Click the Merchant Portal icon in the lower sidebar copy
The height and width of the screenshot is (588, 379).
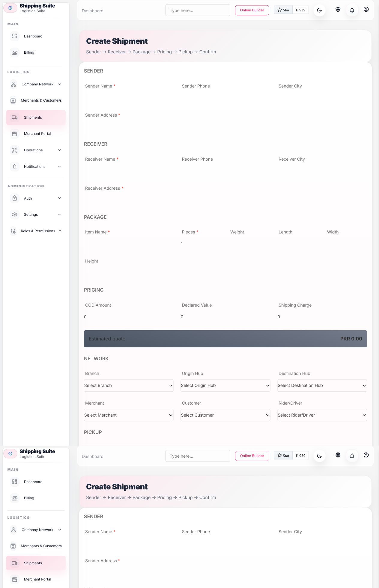[x=14, y=579]
